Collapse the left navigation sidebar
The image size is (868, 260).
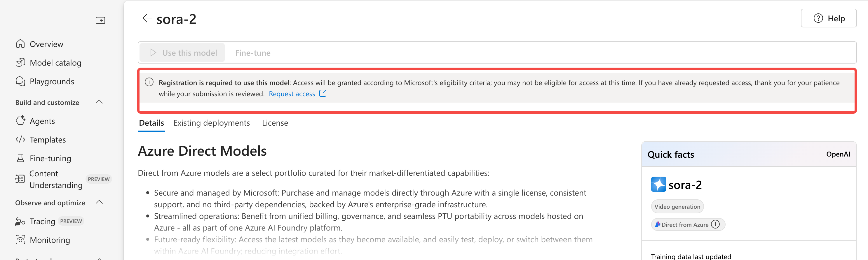pos(100,20)
